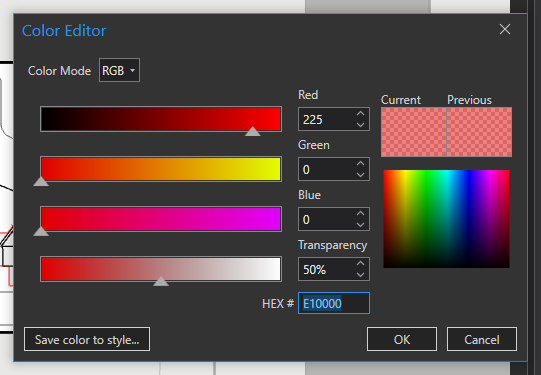Pick a color from the spectrum palette
Screen dimensions: 541x375
446,219
